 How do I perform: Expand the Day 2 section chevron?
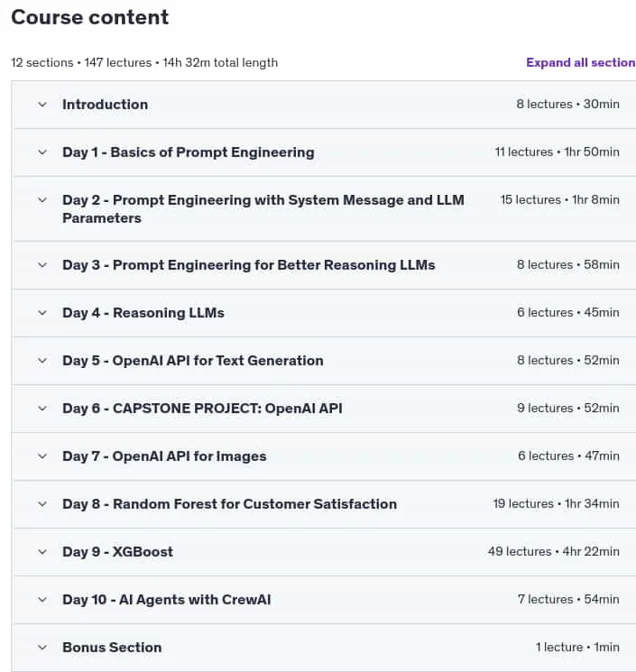42,200
